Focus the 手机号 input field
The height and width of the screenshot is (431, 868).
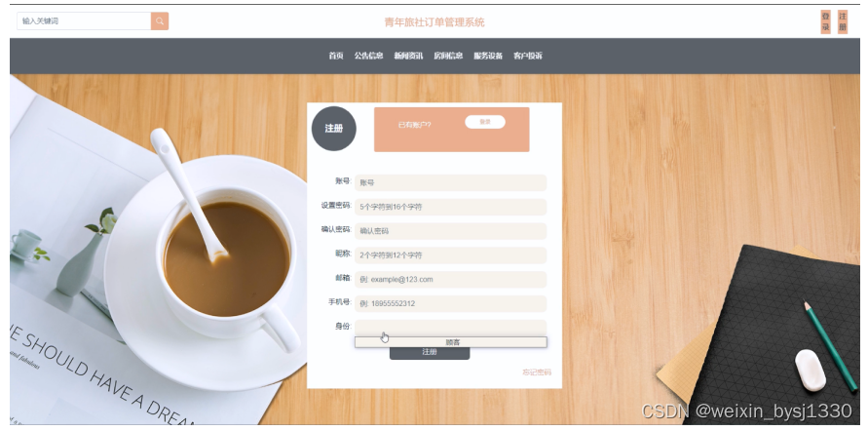pos(451,303)
